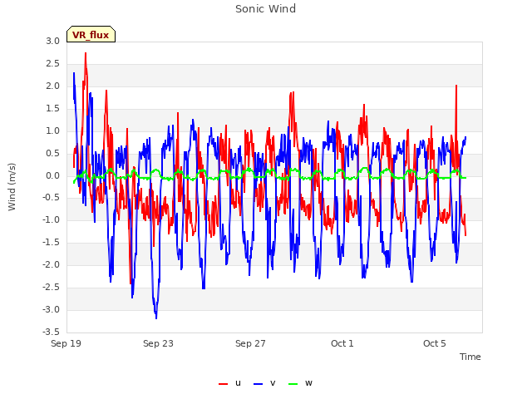Click the red u peak near 2.75
The width and height of the screenshot is (532, 399).
[x=86, y=53]
